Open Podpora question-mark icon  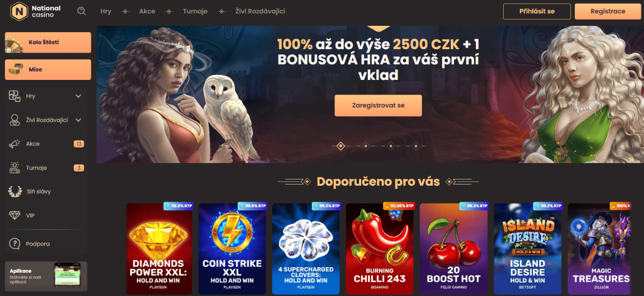point(15,244)
